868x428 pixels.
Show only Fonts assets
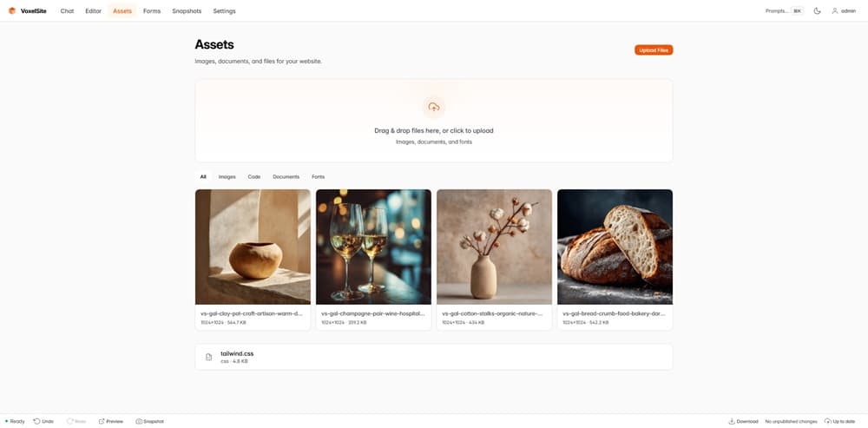pos(318,176)
